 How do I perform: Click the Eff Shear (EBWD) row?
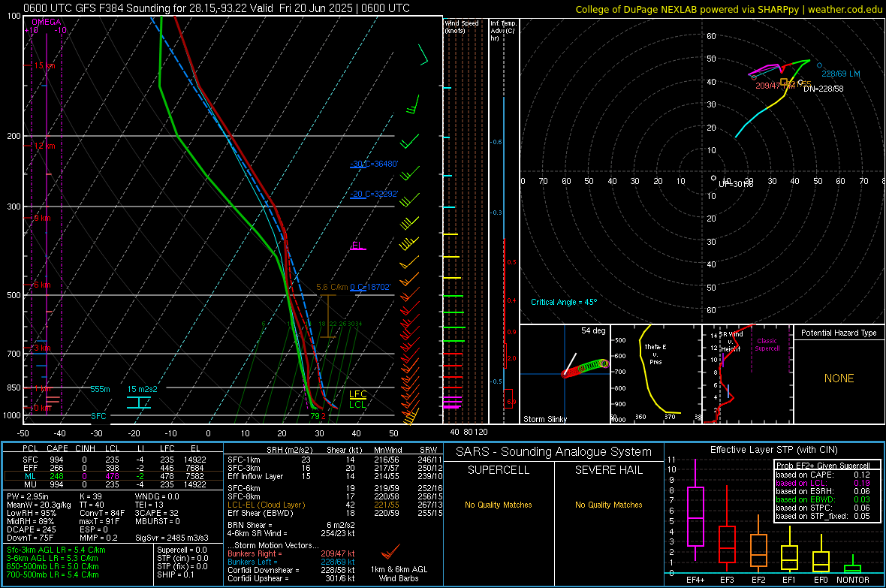[x=335, y=513]
